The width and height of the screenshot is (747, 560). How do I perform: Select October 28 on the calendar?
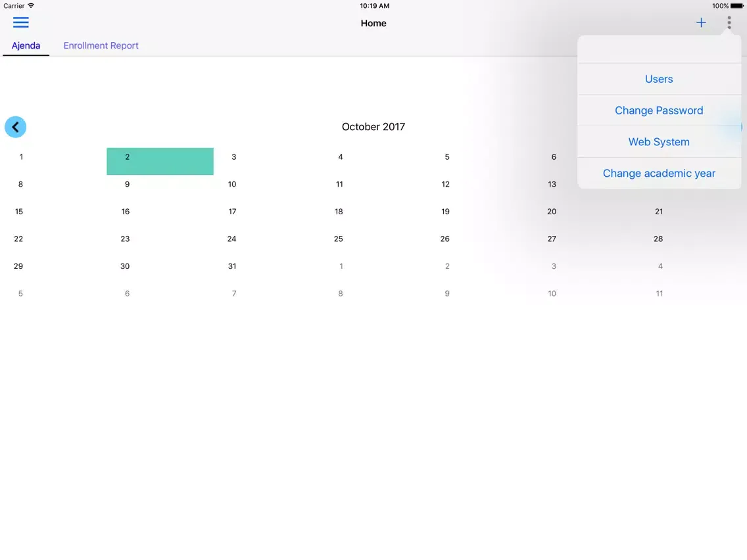click(658, 239)
